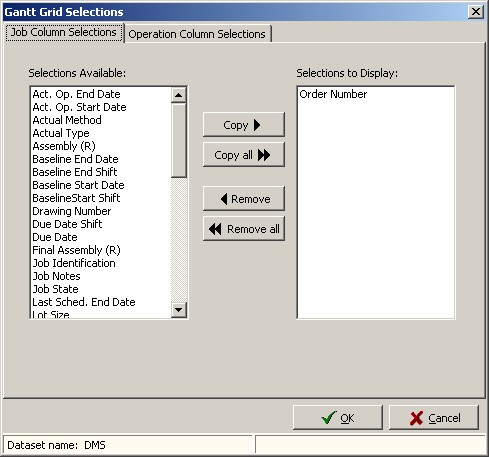
Task: Select Final Assembly (R) item
Action: pos(76,250)
